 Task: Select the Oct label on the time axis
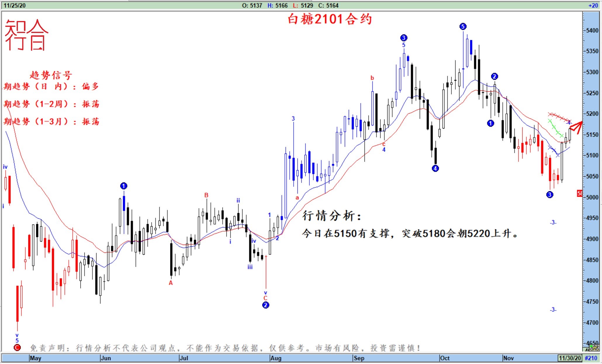[445, 358]
